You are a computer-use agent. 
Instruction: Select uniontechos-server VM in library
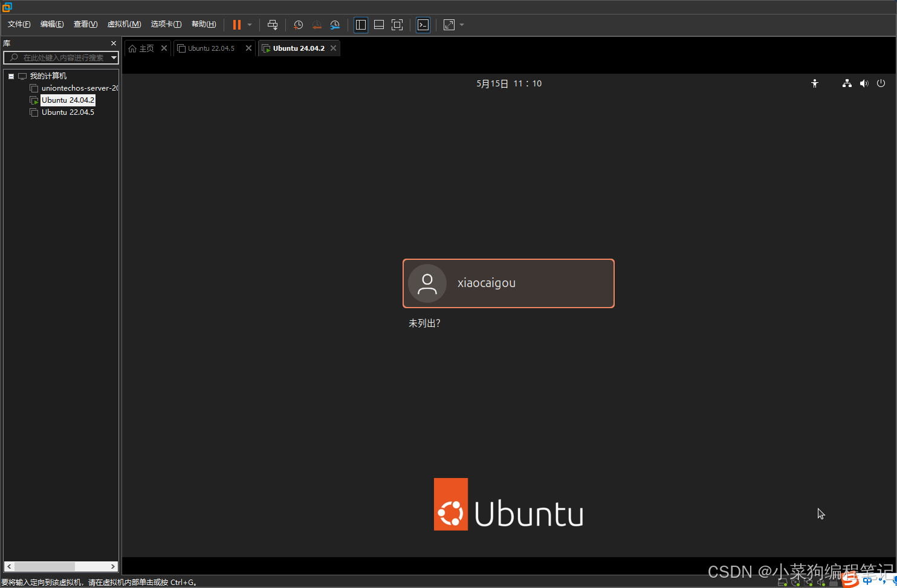coord(79,88)
